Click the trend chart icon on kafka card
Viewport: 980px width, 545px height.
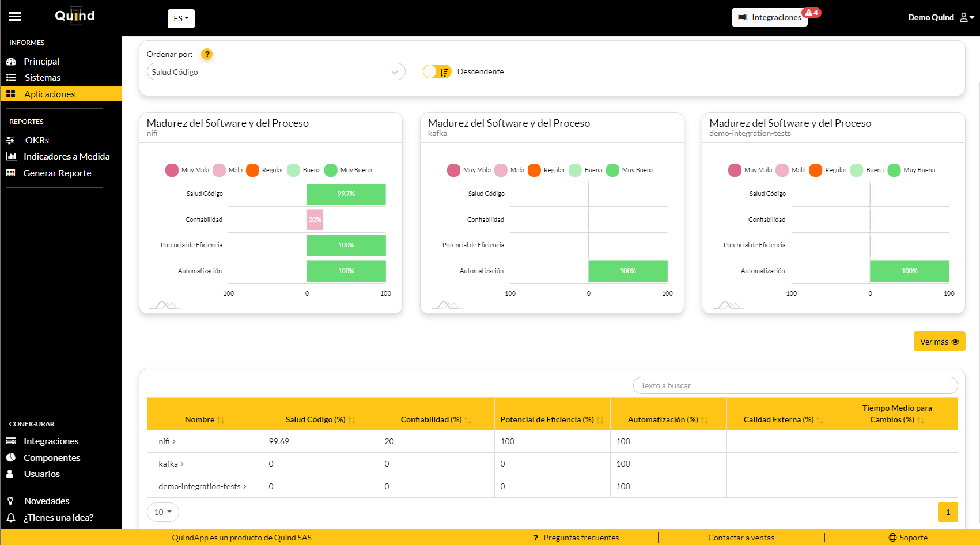tap(447, 305)
